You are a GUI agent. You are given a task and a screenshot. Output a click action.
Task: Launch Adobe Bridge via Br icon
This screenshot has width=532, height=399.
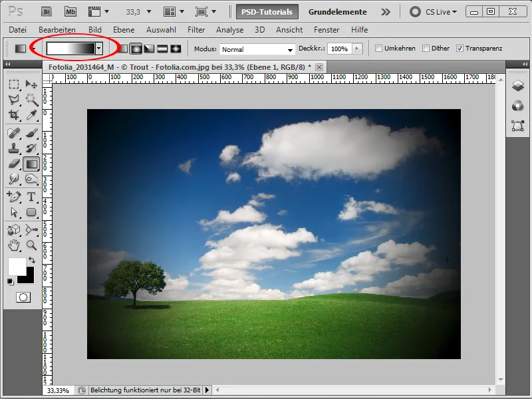point(47,12)
